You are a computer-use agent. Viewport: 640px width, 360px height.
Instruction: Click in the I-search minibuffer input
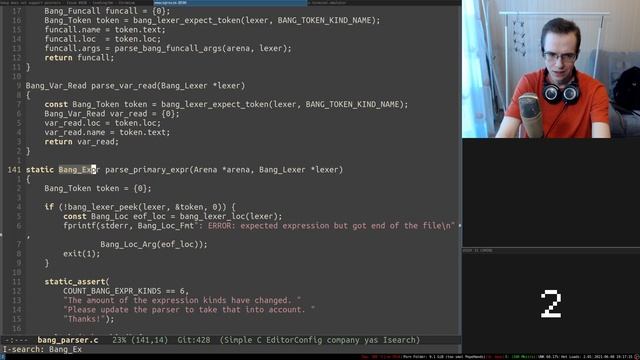pyautogui.click(x=65, y=349)
